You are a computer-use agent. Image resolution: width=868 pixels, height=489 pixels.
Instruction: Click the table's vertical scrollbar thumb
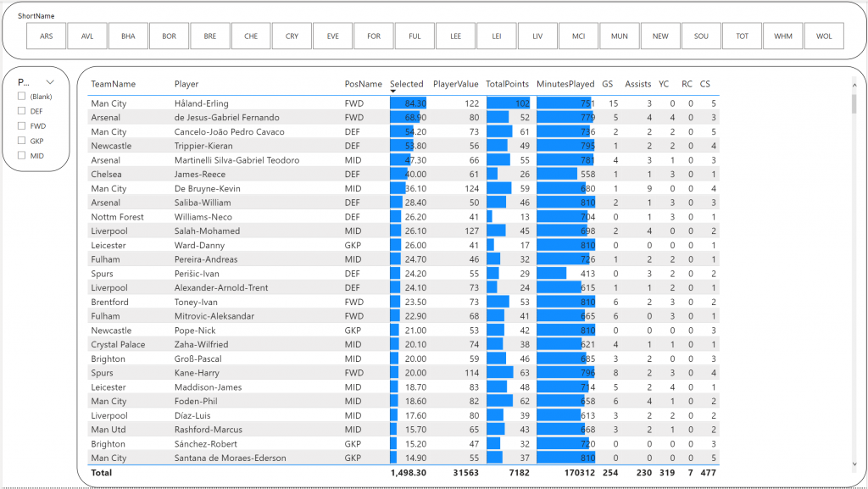(854, 103)
